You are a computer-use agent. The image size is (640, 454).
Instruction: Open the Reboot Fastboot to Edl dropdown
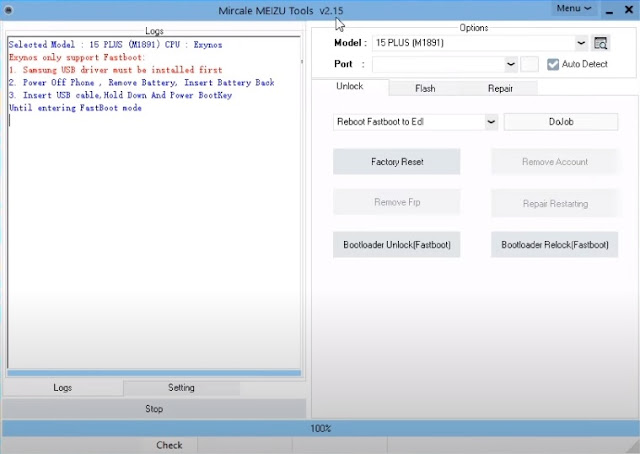[x=491, y=122]
